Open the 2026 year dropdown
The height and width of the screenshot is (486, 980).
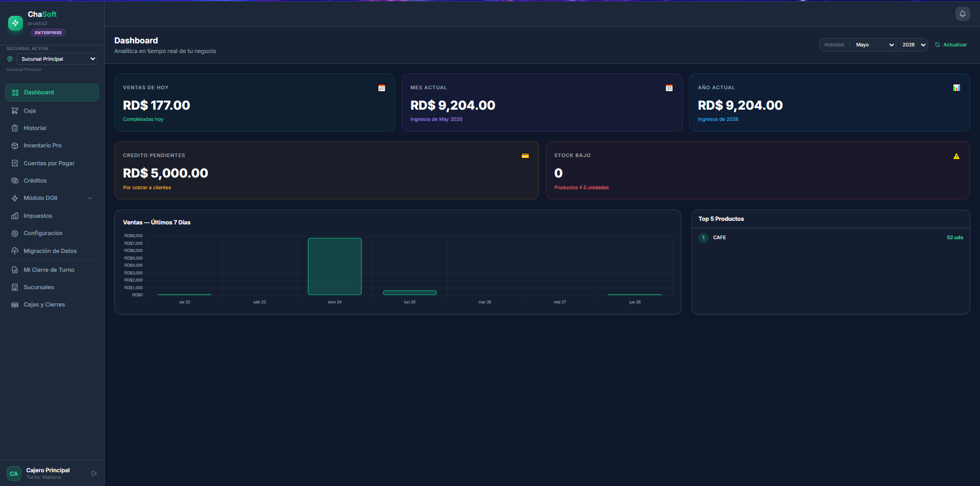(x=913, y=45)
